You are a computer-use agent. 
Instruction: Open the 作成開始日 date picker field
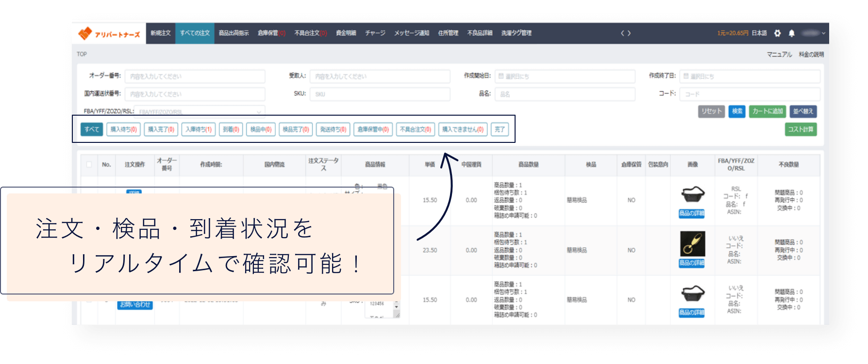[x=565, y=76]
